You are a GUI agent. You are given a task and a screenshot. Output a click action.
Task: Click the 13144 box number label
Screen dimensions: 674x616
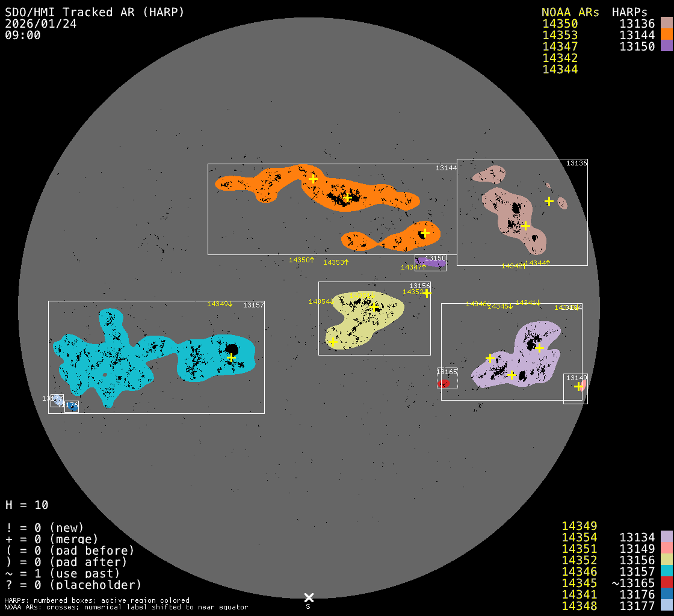[446, 168]
